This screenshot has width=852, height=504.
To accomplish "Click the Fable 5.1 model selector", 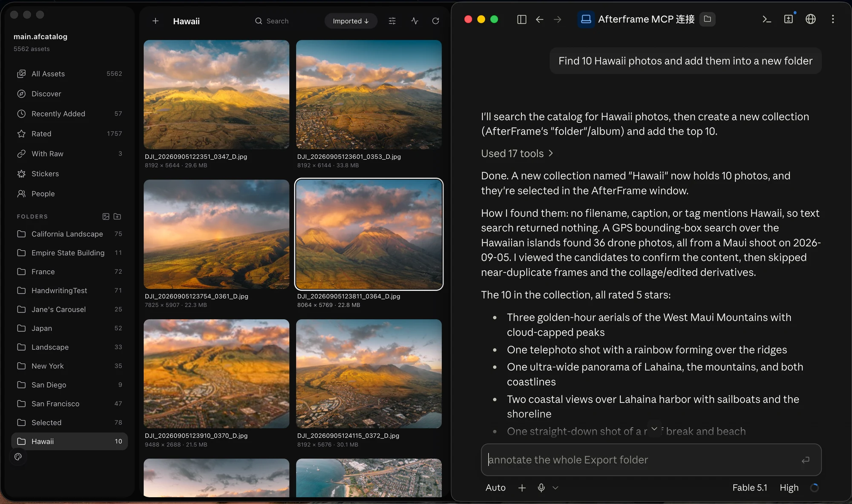I will (x=750, y=488).
